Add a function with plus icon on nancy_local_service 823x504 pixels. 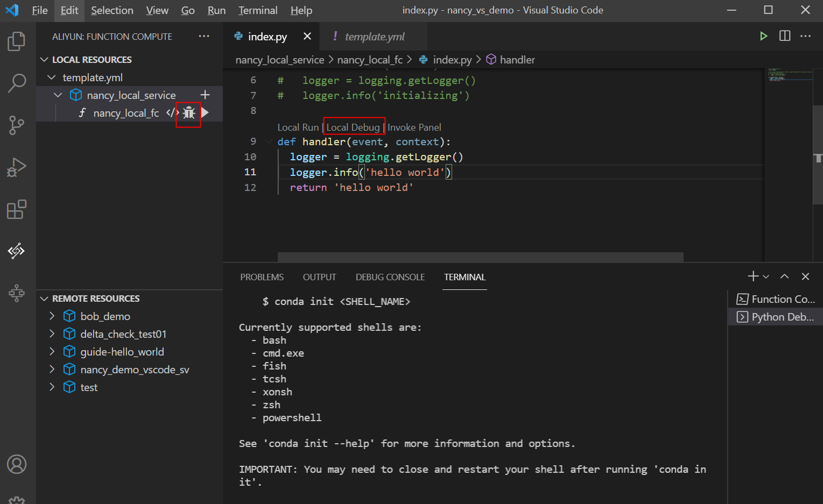pyautogui.click(x=205, y=95)
